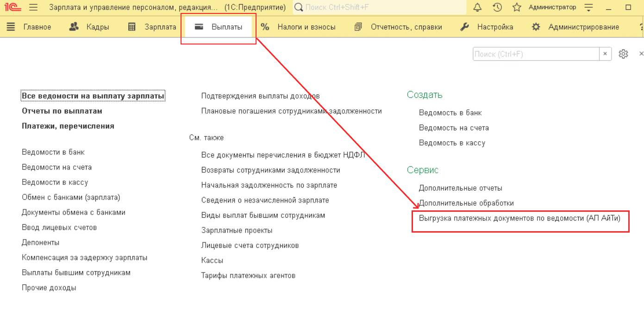Viewport: 644px width, 310px height.
Task: Open Зарплатные проекты link
Action: [237, 230]
